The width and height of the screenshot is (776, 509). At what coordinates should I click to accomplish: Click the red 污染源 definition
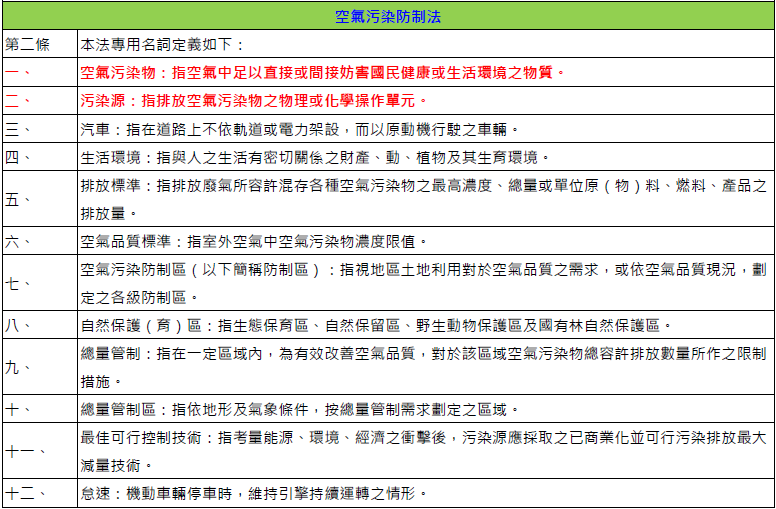tap(254, 101)
